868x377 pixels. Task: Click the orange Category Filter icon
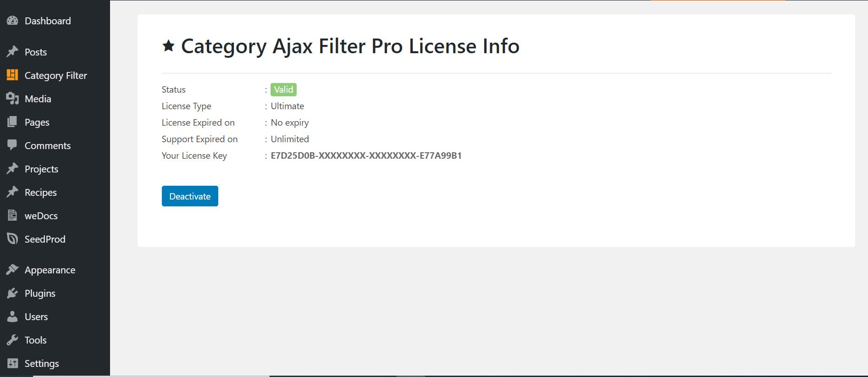[12, 75]
